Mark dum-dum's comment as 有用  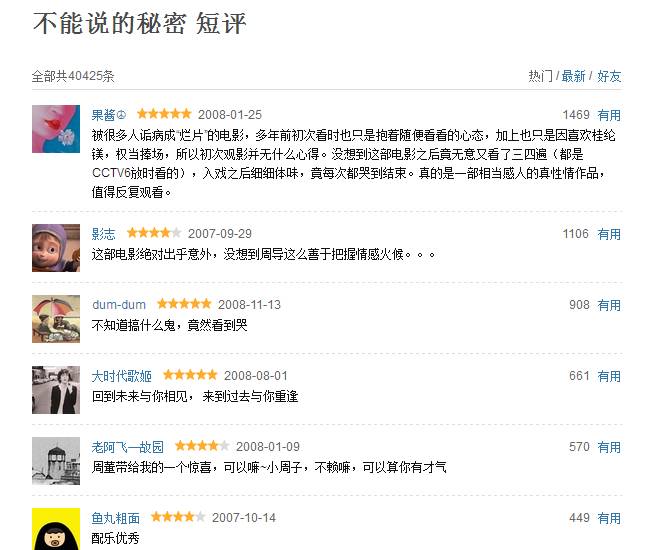609,305
